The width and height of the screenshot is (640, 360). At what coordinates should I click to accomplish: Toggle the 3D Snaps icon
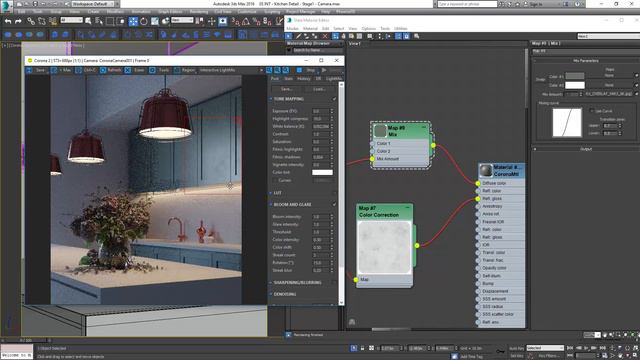click(x=236, y=21)
